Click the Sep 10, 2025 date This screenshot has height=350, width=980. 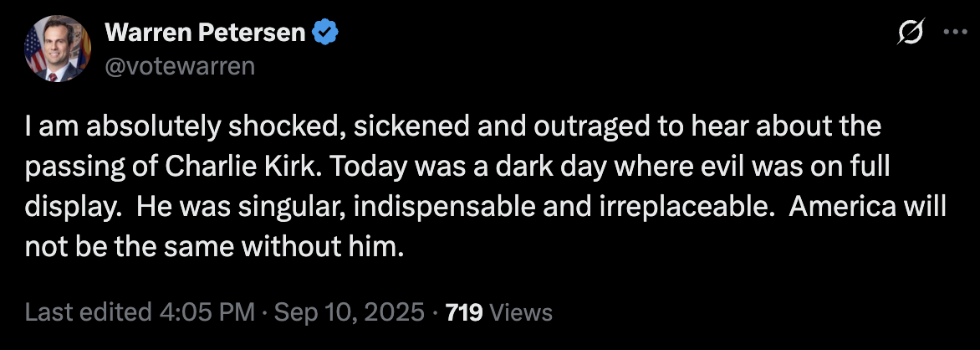[350, 312]
